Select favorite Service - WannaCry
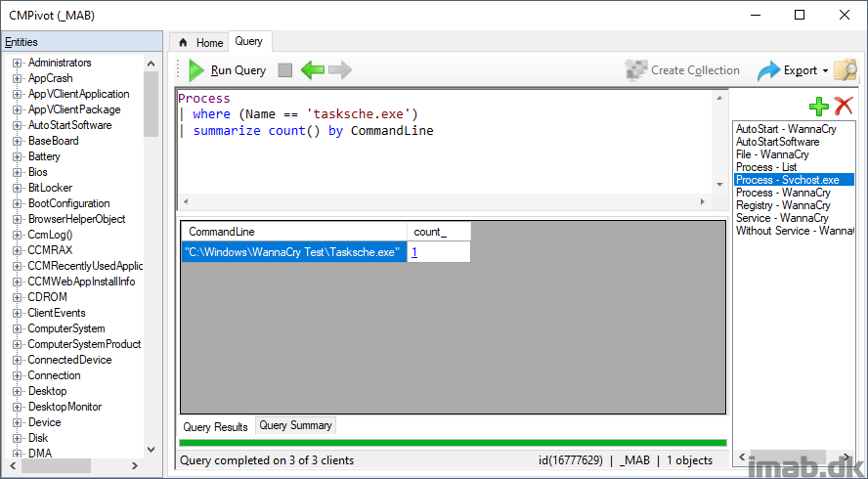The image size is (868, 479). pyautogui.click(x=782, y=218)
